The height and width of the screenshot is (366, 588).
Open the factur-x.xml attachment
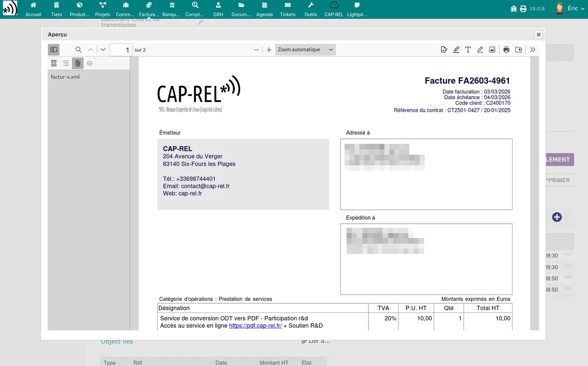tap(65, 77)
